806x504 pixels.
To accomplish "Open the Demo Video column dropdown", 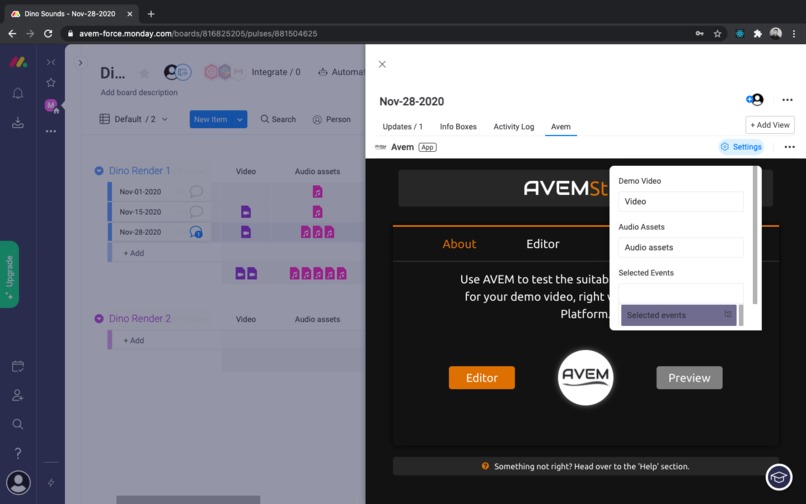I will (x=681, y=202).
